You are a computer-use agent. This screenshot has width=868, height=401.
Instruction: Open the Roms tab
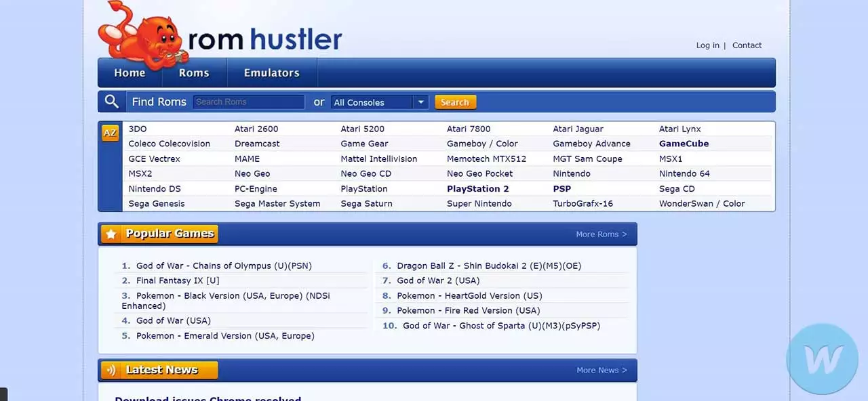pyautogui.click(x=194, y=72)
